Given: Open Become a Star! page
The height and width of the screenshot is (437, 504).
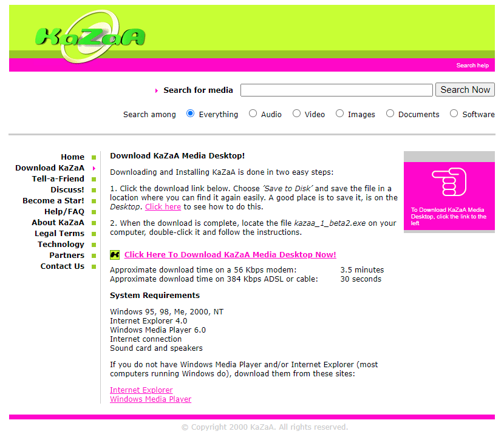Looking at the screenshot, I should pos(53,201).
